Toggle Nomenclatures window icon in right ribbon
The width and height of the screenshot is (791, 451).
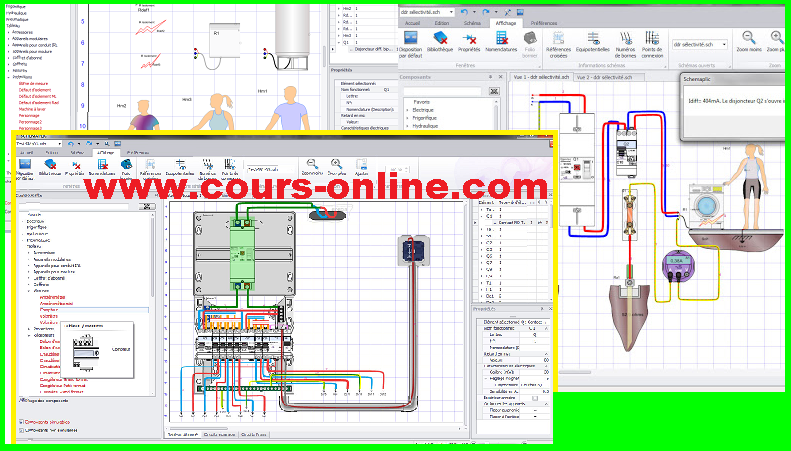point(501,38)
